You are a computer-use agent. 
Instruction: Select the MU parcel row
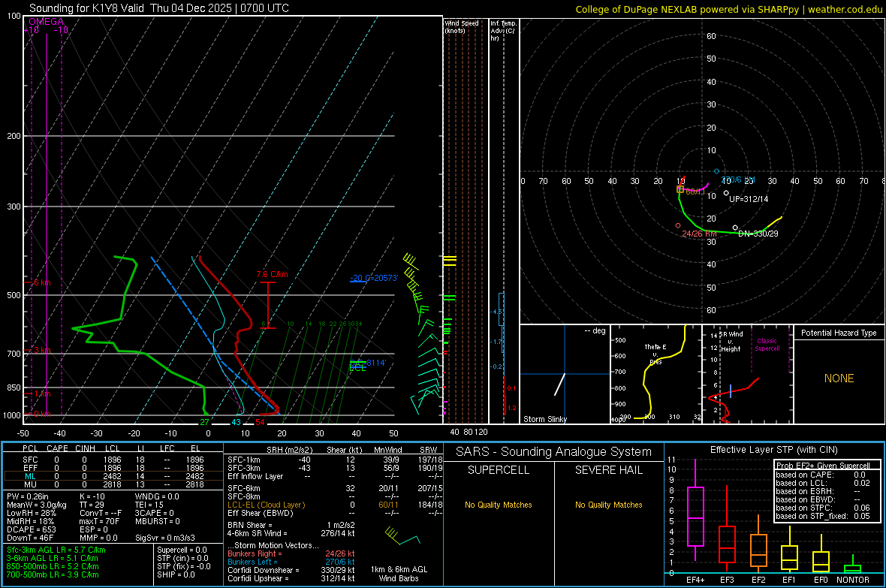[113, 484]
